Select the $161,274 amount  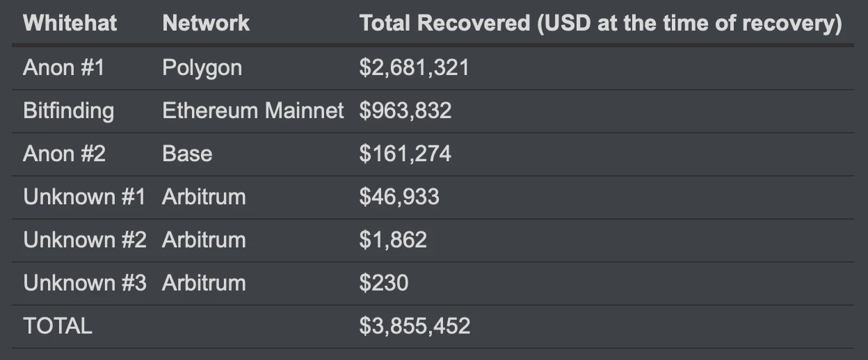coord(405,154)
